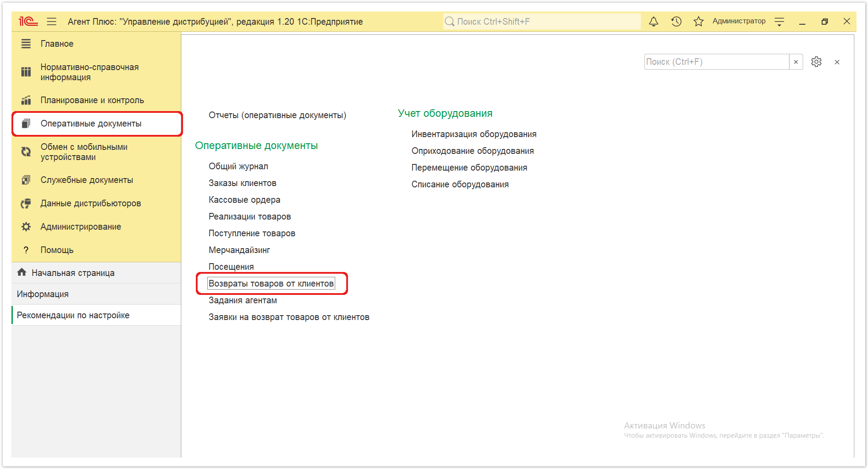Open Перемещение оборудования
The width and height of the screenshot is (868, 469).
[469, 167]
